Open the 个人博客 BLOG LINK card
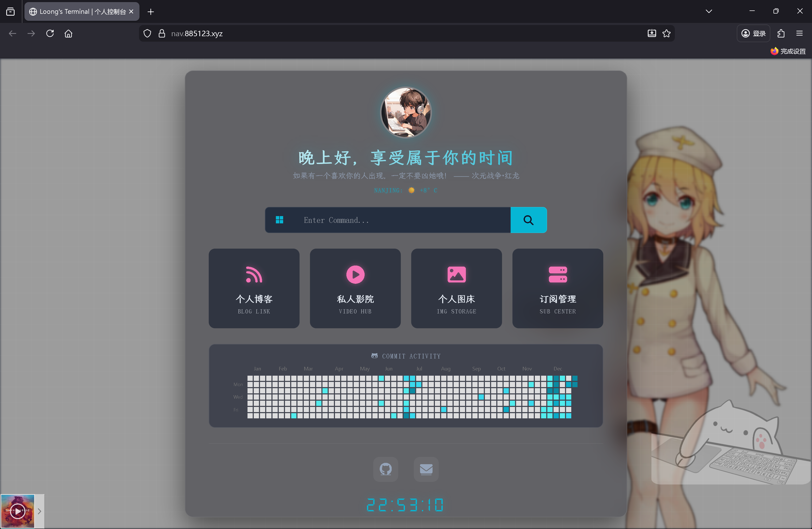This screenshot has width=812, height=529. 254,288
